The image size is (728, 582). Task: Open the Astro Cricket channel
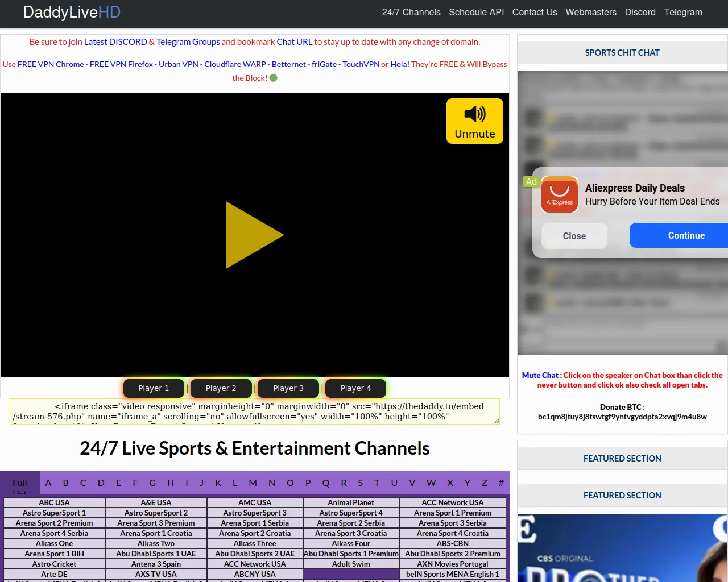click(55, 564)
